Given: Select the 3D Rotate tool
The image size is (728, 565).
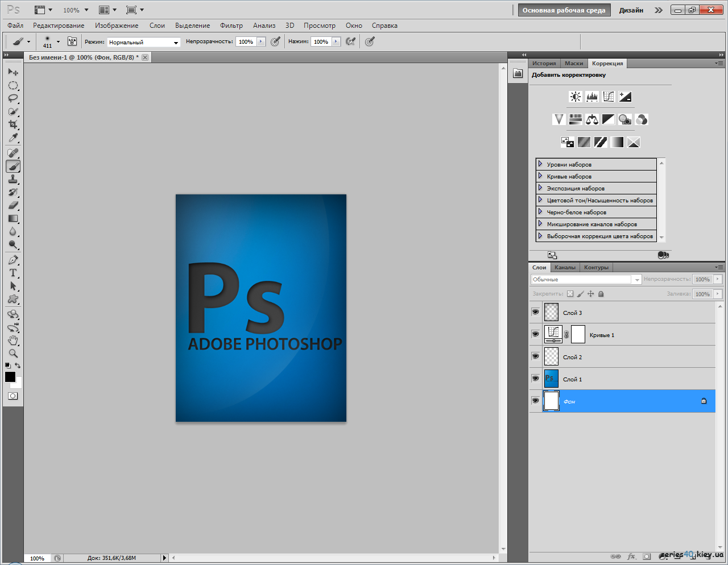Looking at the screenshot, I should point(13,314).
